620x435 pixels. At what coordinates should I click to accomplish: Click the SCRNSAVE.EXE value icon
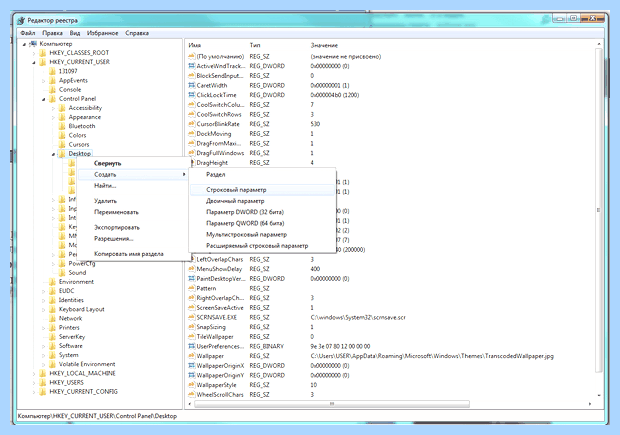192,318
